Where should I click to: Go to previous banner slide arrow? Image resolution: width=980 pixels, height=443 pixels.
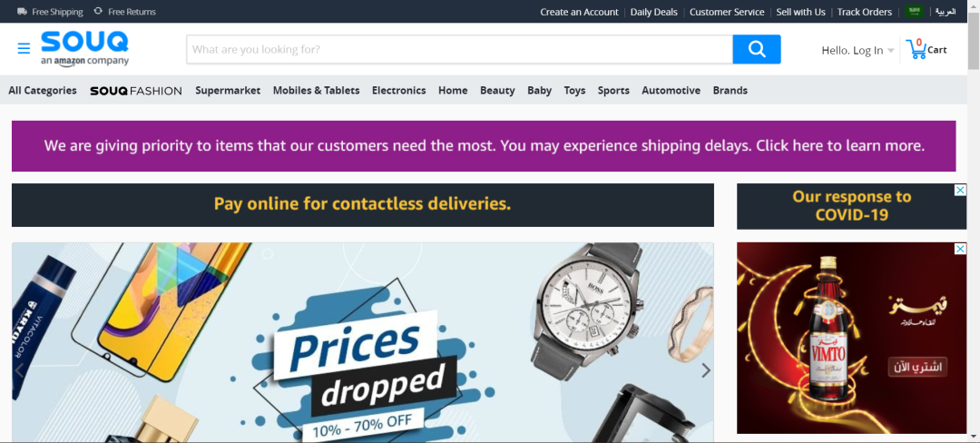pos(19,370)
